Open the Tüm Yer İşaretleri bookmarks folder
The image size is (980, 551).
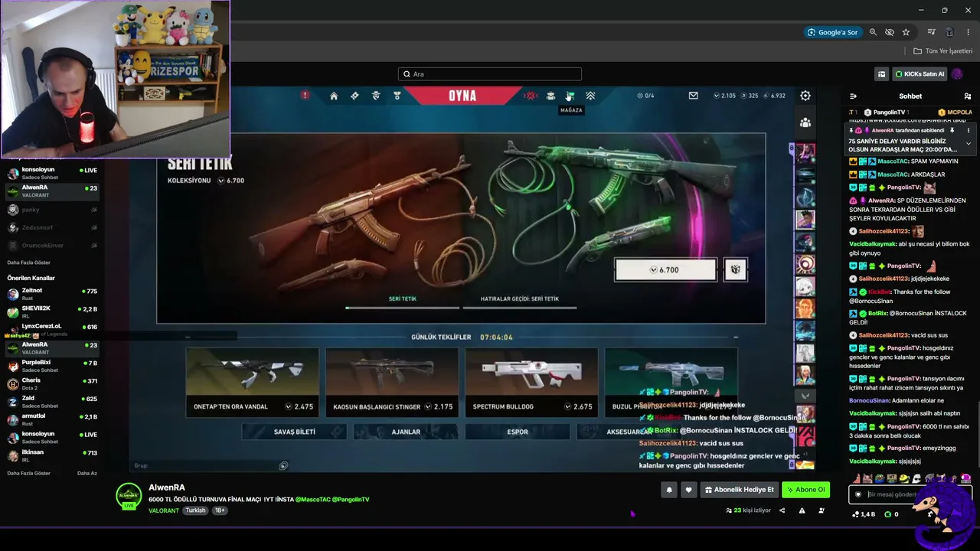click(943, 51)
